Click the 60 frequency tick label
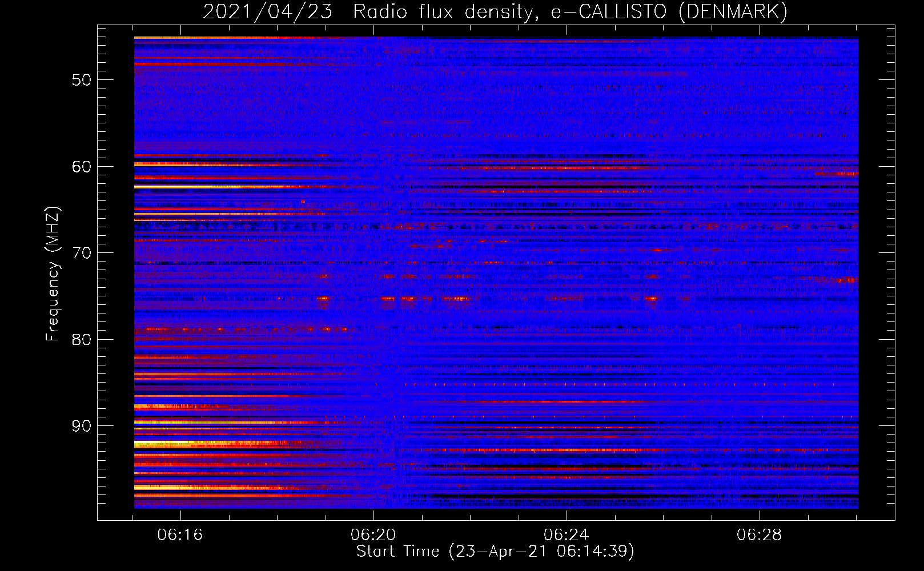Viewport: 924px width, 571px height. (82, 167)
